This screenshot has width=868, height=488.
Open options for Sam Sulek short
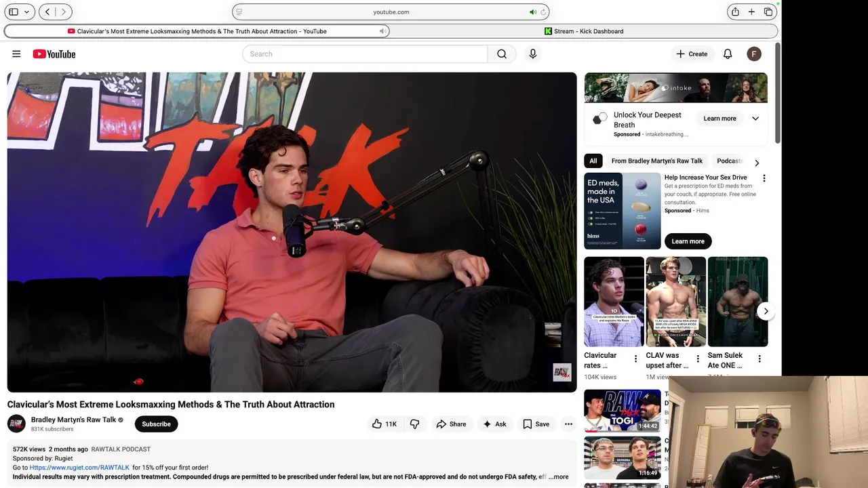click(x=759, y=359)
